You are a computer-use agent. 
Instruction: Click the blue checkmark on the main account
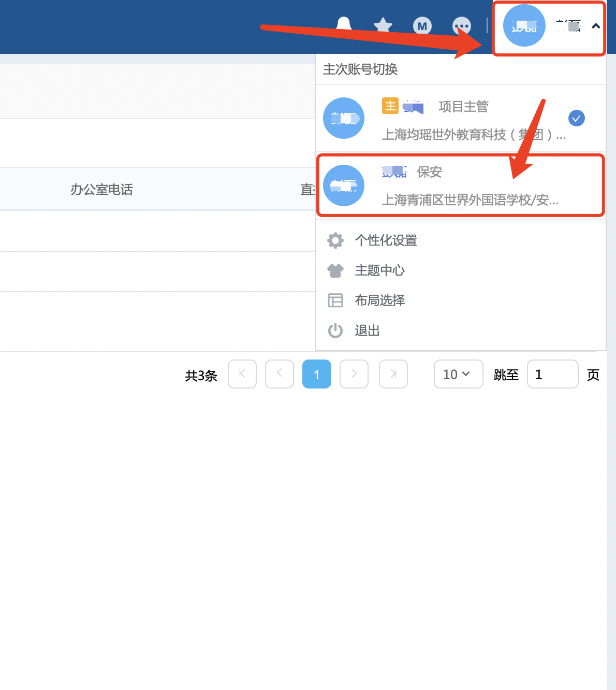[577, 118]
